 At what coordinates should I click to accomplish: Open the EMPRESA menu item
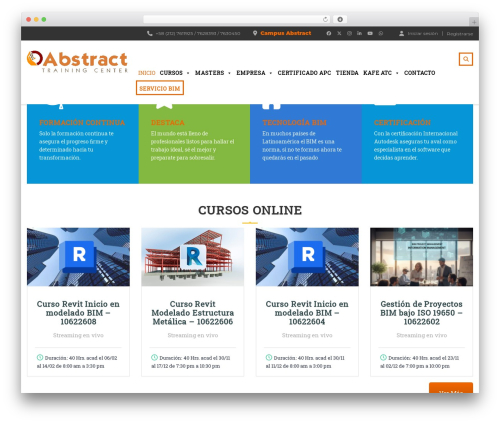(251, 73)
